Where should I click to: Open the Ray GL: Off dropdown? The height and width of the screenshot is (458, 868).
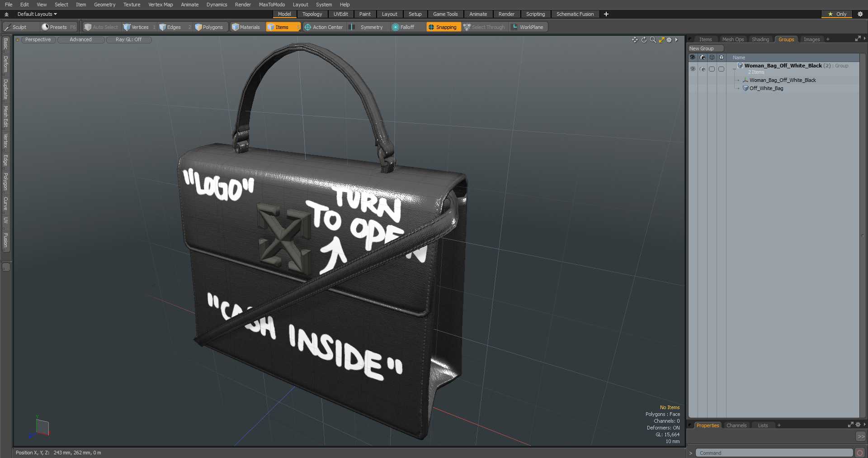coord(128,40)
